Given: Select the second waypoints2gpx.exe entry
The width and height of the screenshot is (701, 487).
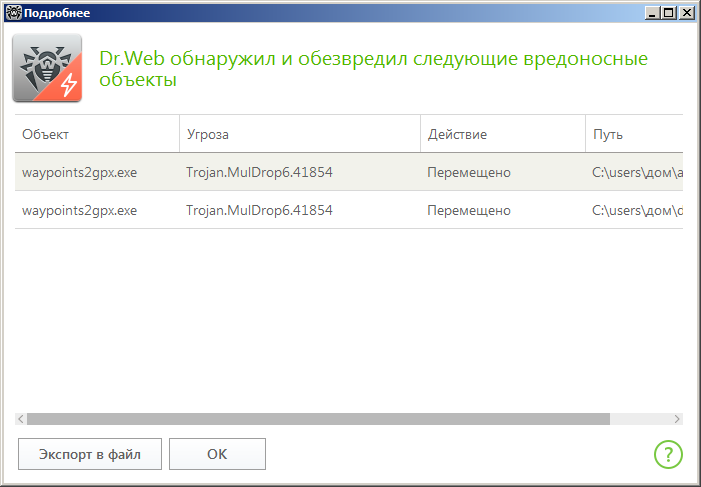Looking at the screenshot, I should click(x=80, y=210).
